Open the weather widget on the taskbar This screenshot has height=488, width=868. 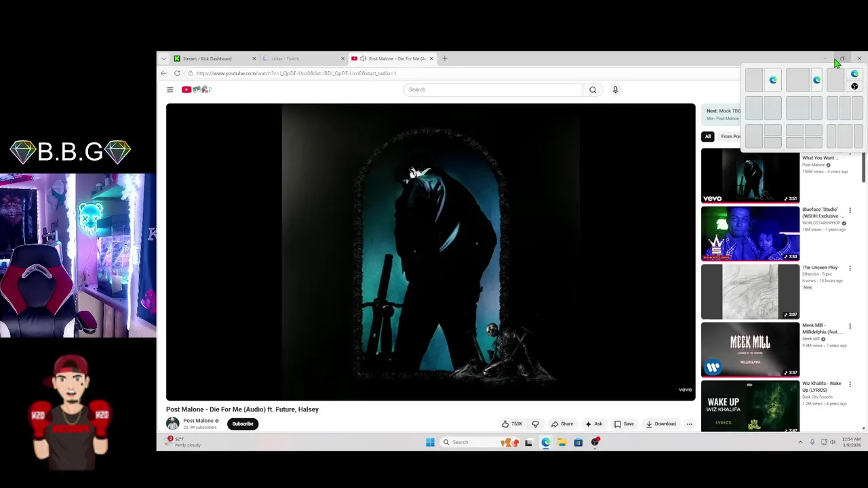pos(184,442)
